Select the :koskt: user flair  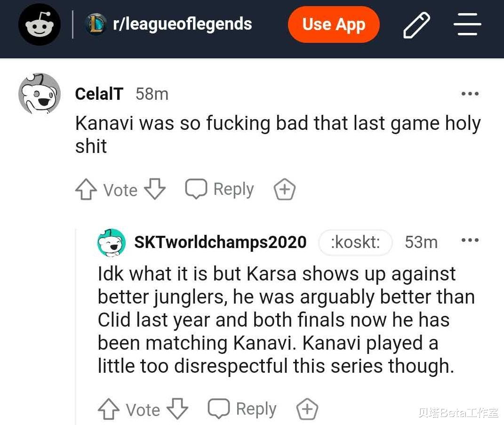tap(355, 242)
